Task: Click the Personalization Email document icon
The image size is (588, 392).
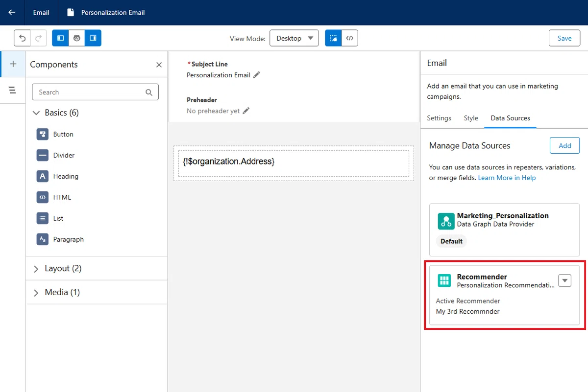Action: click(x=71, y=12)
